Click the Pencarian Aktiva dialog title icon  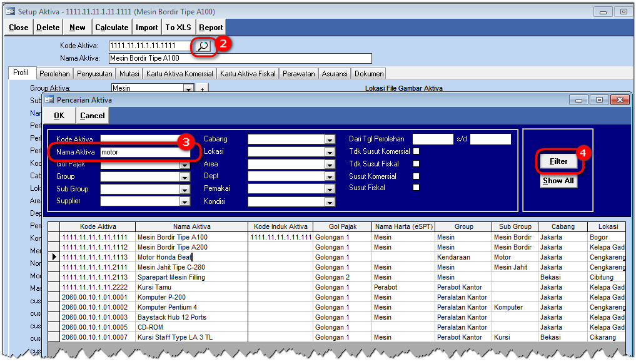click(x=49, y=99)
